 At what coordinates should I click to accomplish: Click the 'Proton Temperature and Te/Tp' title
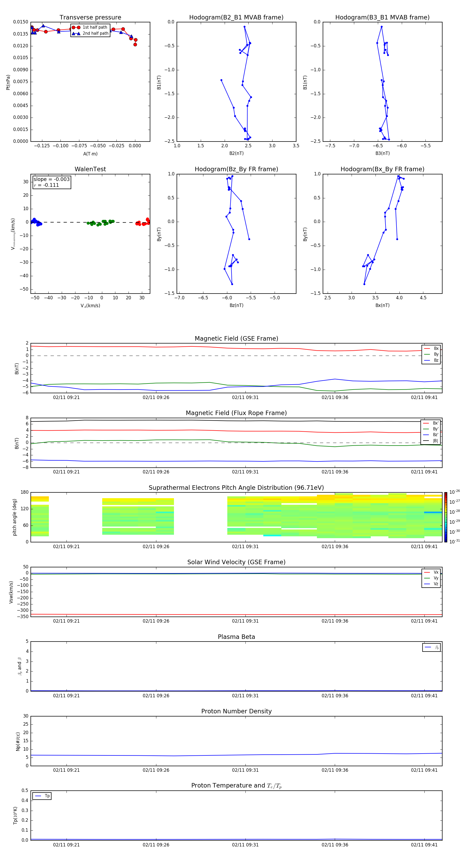pos(236,786)
